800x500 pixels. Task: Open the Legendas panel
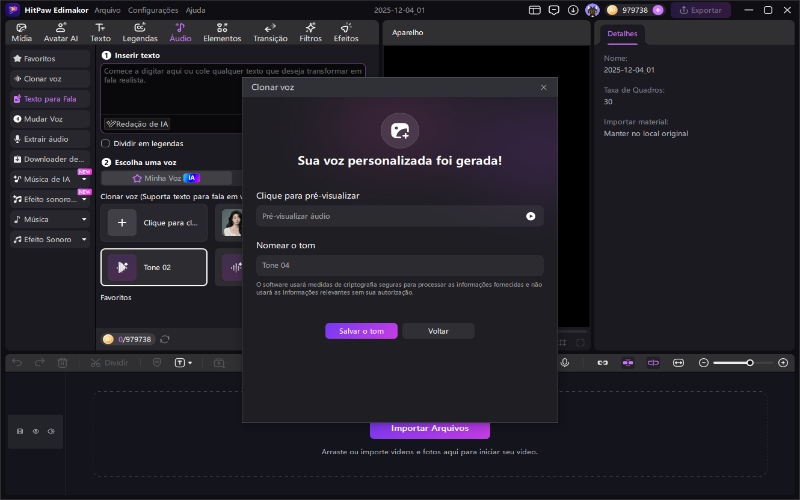pos(140,33)
